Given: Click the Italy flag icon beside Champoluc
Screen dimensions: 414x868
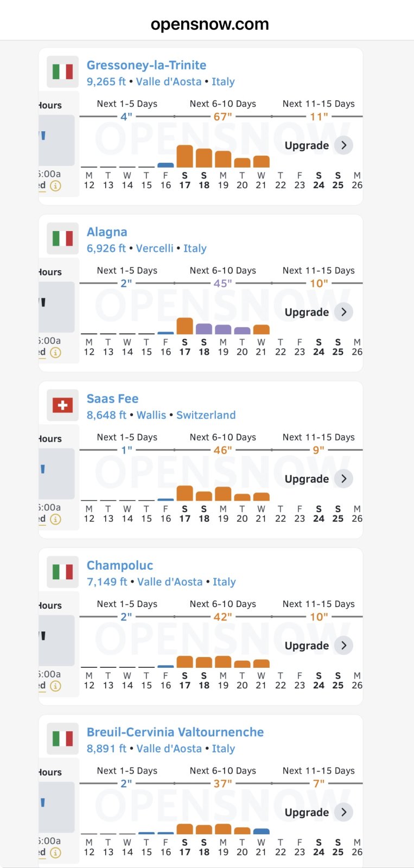Looking at the screenshot, I should tap(63, 572).
